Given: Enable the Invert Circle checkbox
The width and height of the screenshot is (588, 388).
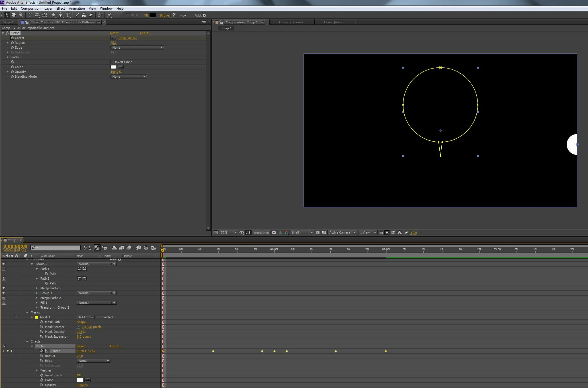Looking at the screenshot, I should point(112,62).
